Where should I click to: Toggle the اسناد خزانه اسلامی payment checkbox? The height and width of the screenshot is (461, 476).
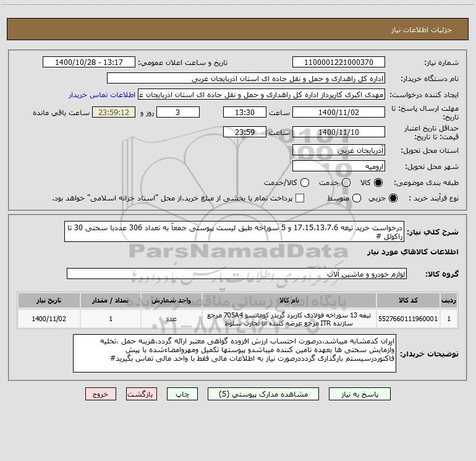coord(300,198)
